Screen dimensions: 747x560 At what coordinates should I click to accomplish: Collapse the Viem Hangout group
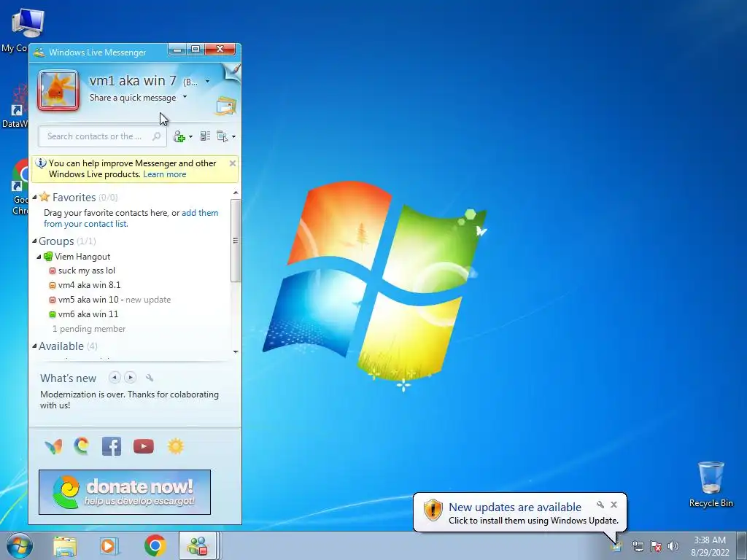point(39,257)
